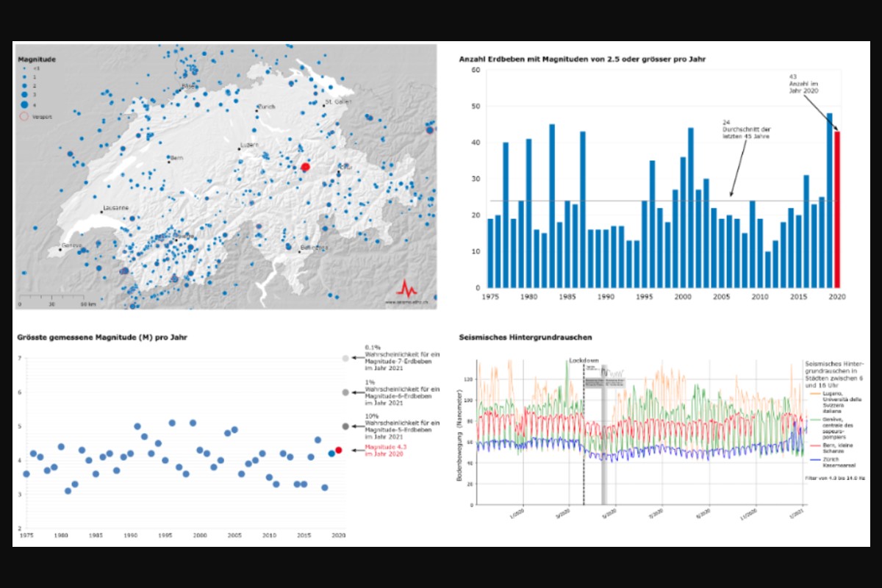Select the magnitude 3 legend circle
Image resolution: width=882 pixels, height=588 pixels.
tap(24, 95)
